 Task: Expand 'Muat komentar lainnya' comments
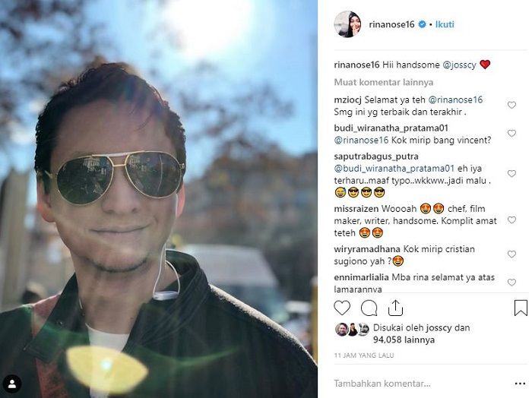pyautogui.click(x=384, y=81)
